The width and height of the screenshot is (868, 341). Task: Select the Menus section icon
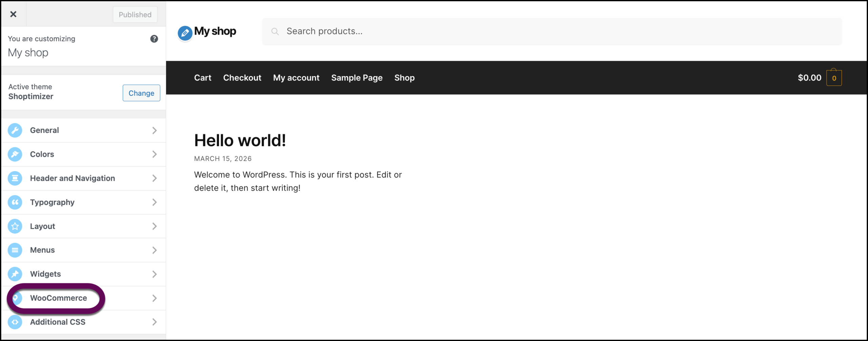coord(15,250)
